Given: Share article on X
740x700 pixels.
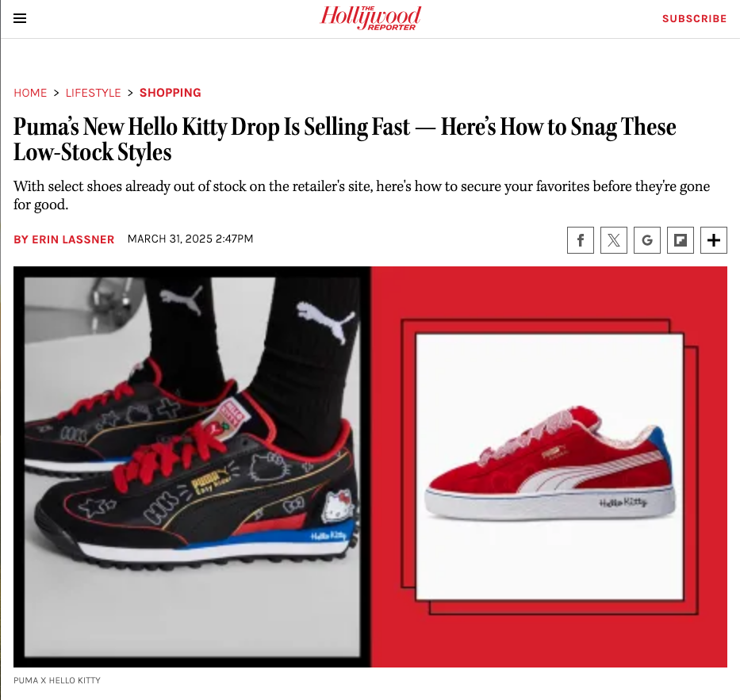Looking at the screenshot, I should click(614, 240).
